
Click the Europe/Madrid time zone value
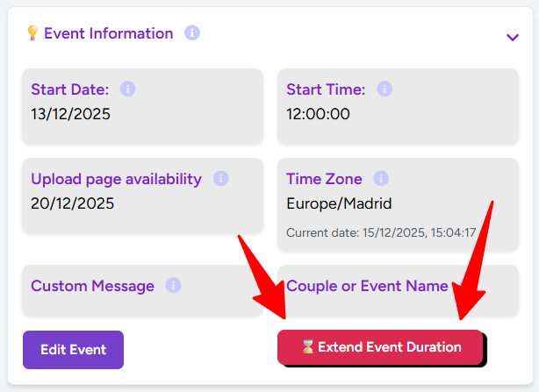coord(339,203)
